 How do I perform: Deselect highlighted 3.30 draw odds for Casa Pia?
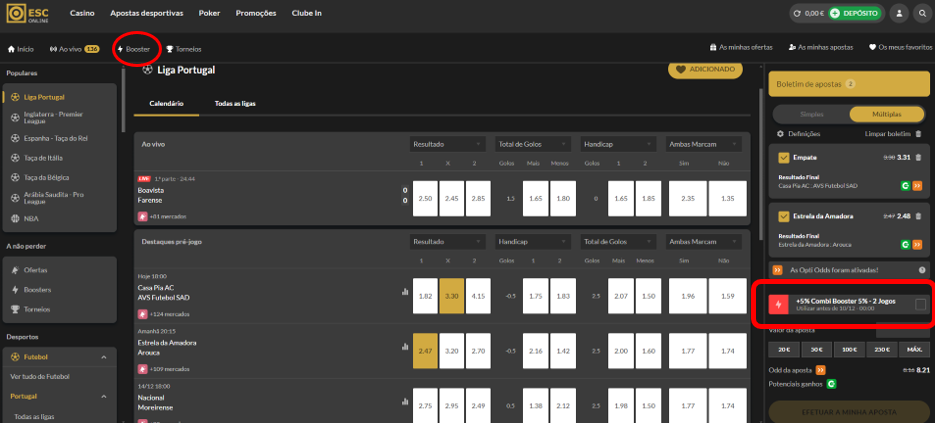pos(451,296)
